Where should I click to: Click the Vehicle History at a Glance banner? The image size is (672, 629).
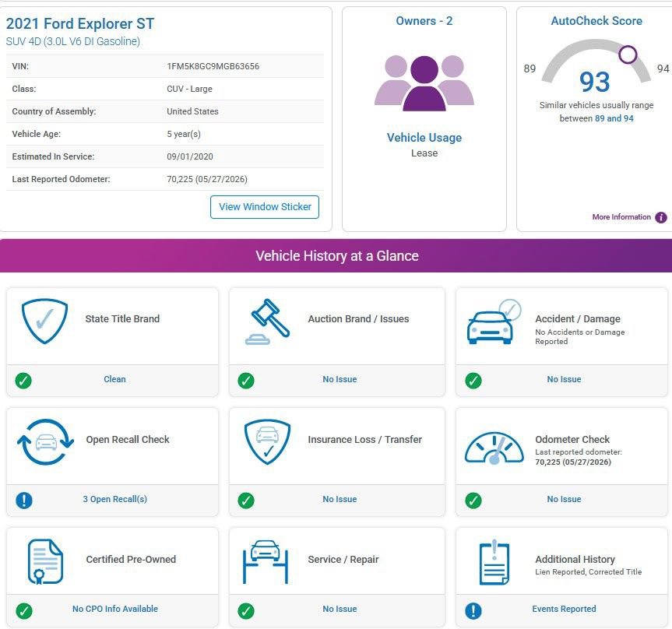coord(336,256)
